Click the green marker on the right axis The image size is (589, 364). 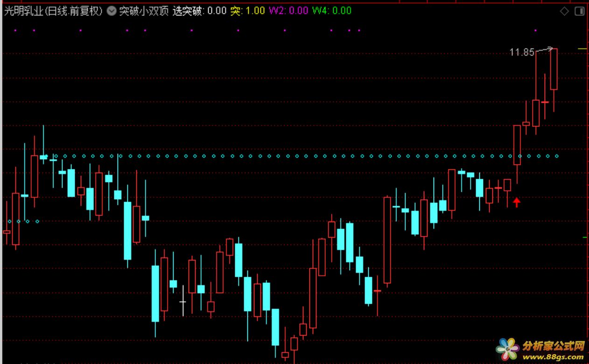tap(585, 238)
